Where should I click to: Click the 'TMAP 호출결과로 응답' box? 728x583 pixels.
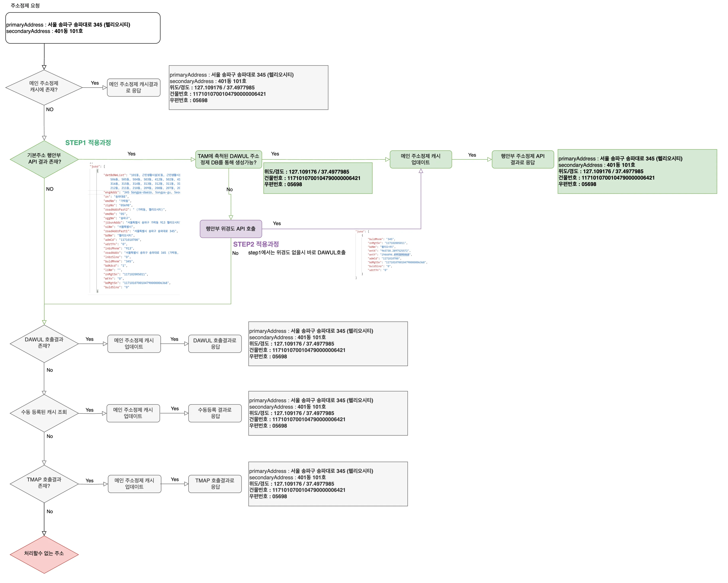click(215, 484)
